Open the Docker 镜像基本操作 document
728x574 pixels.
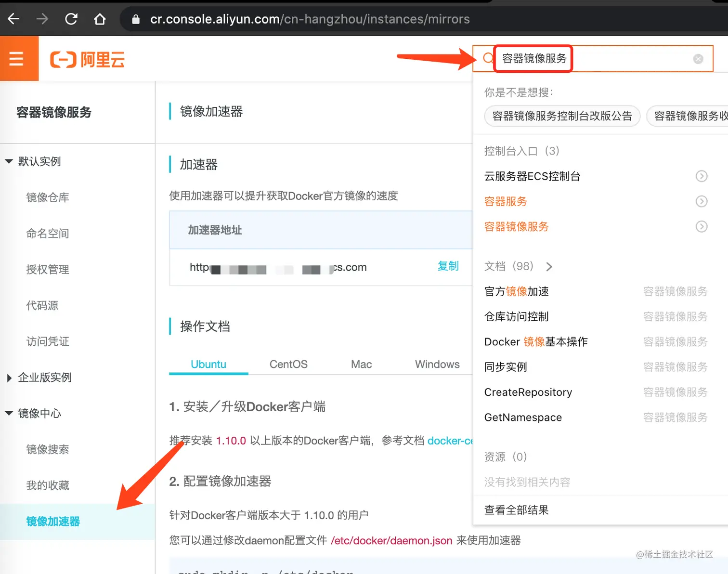pyautogui.click(x=536, y=341)
